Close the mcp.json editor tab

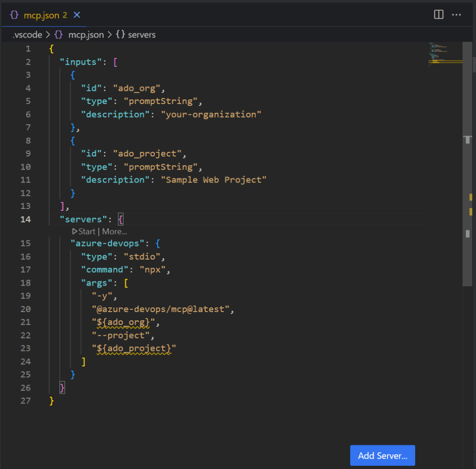(x=77, y=15)
